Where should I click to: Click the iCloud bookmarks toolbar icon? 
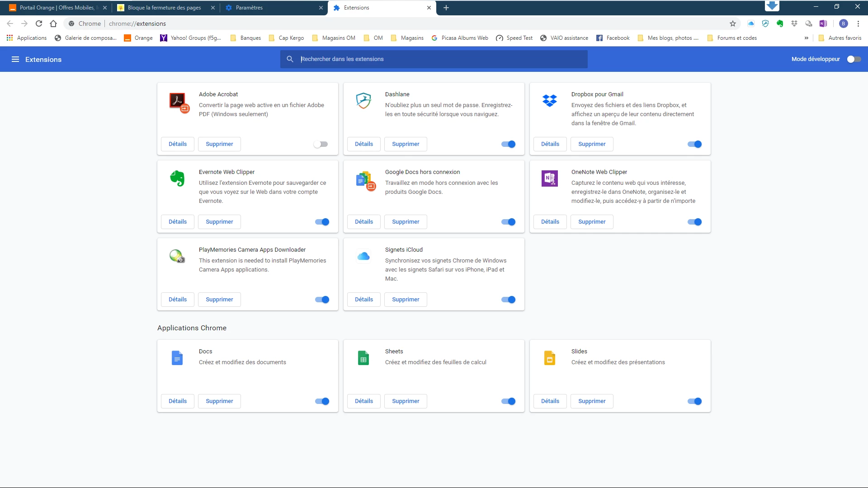(x=751, y=23)
